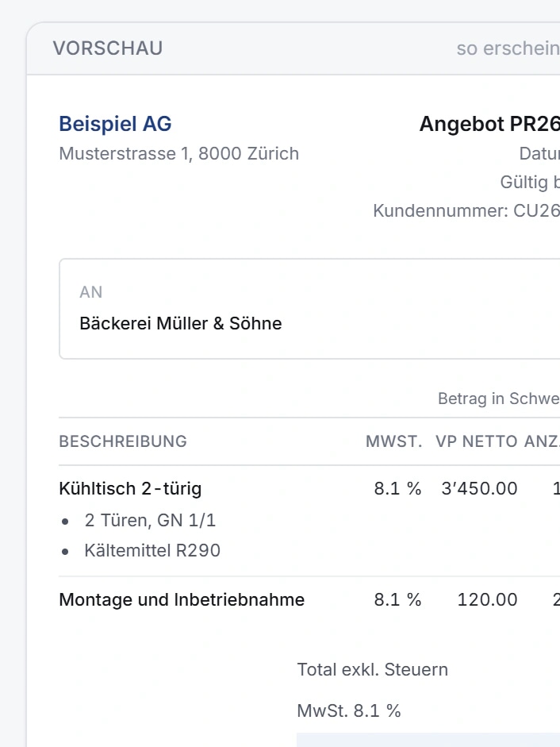Click the Musterstrasse 1, 8000 Zürich address
The width and height of the screenshot is (560, 747).
pos(179,154)
